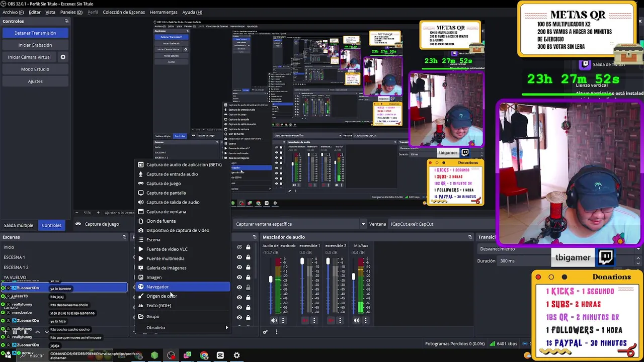The width and height of the screenshot is (644, 362).
Task: Click Modo Estudio button
Action: pyautogui.click(x=35, y=69)
